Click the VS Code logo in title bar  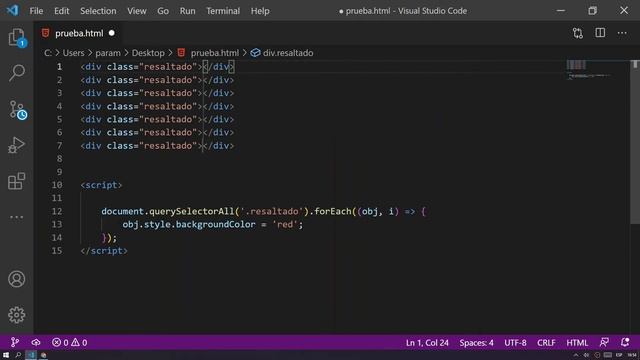12,10
